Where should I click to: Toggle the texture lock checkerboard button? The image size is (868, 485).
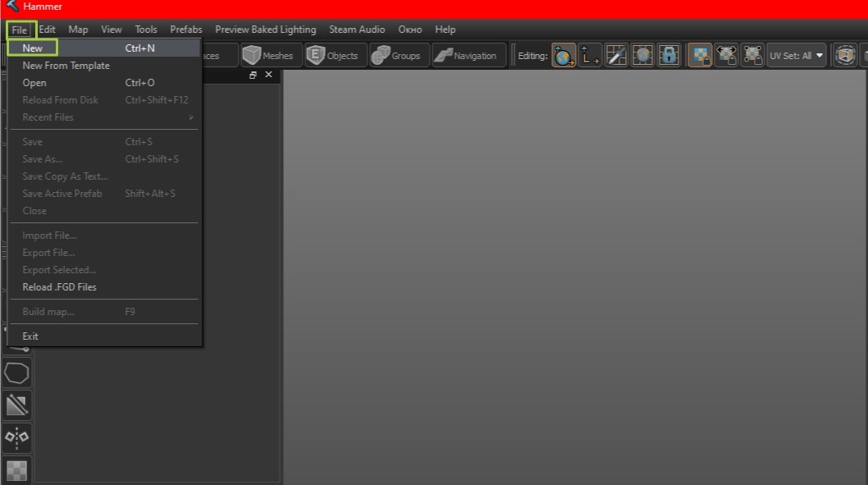700,56
